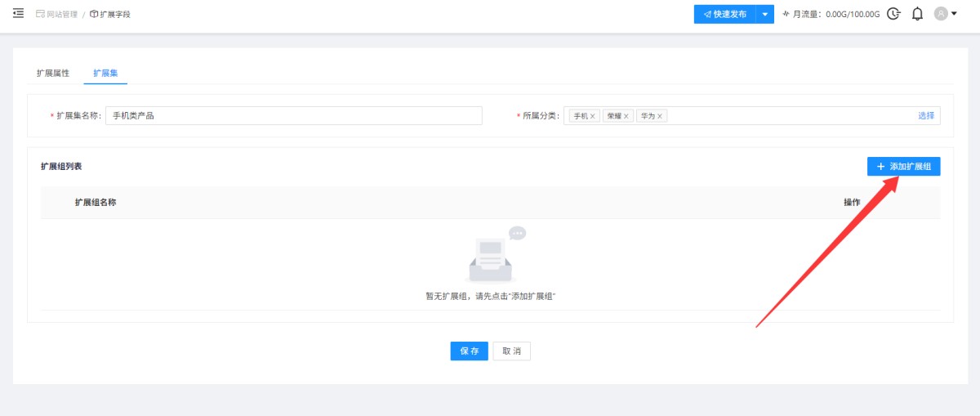Open the notification bell
The image size is (980, 416).
(x=917, y=14)
